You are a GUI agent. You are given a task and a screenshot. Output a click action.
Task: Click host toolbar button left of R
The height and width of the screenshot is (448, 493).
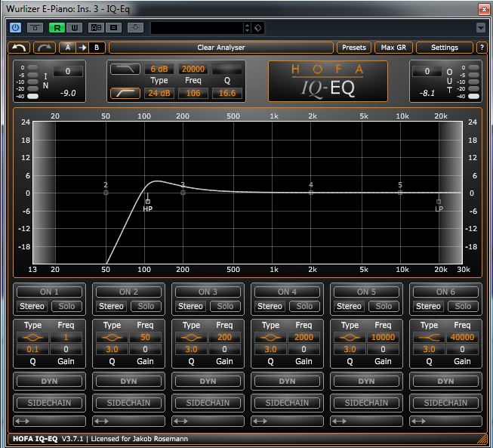tap(35, 28)
